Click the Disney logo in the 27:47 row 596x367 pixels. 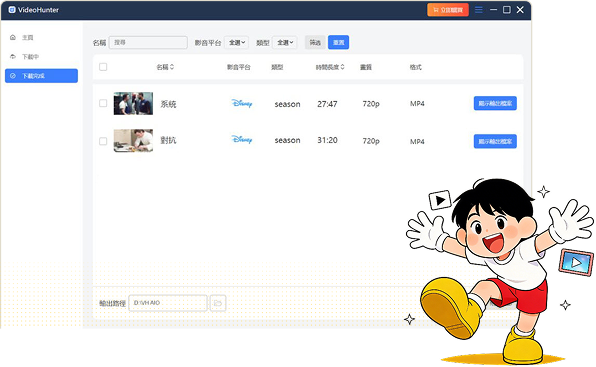pos(242,103)
